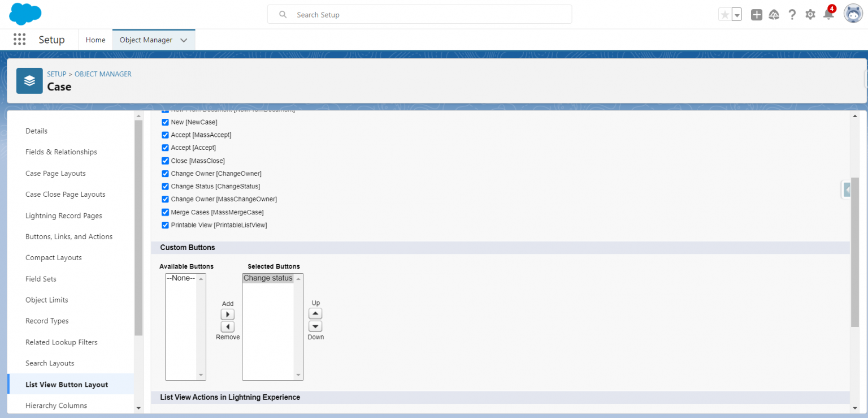
Task: Open the favorites list dropdown arrow
Action: [x=736, y=14]
